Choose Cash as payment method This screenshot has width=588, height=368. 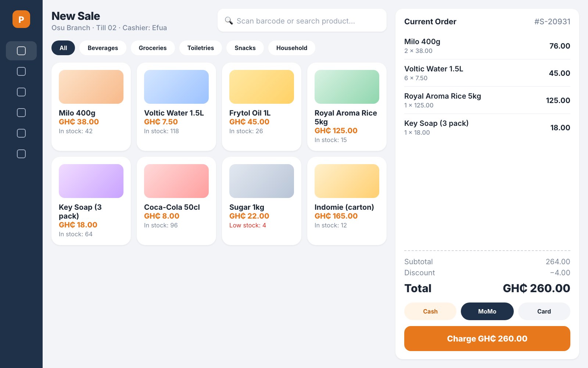[430, 311]
